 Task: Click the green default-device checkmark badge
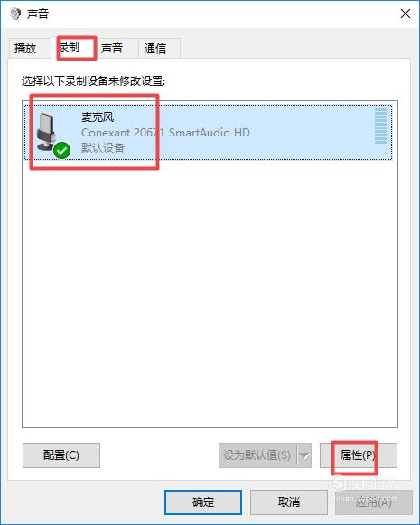point(62,150)
